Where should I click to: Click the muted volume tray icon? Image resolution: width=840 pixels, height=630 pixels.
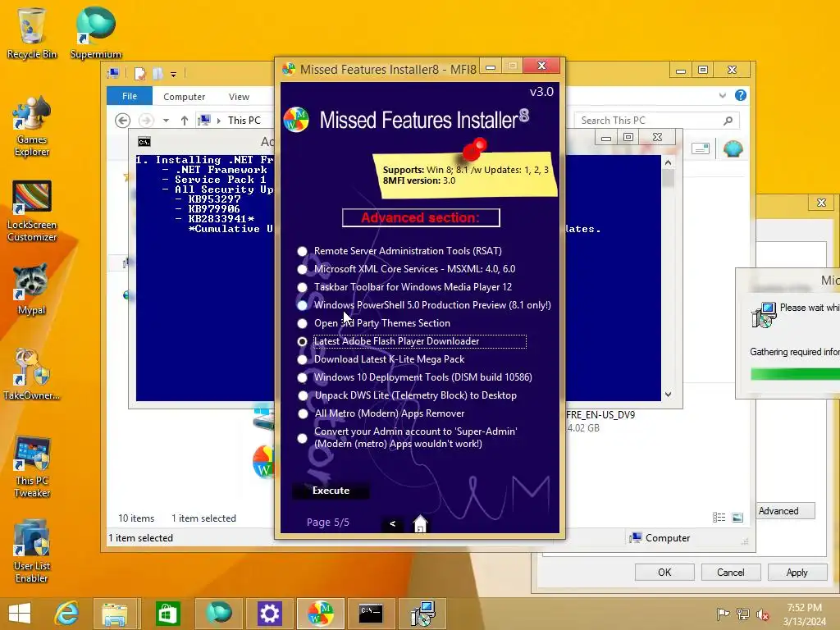pos(762,614)
